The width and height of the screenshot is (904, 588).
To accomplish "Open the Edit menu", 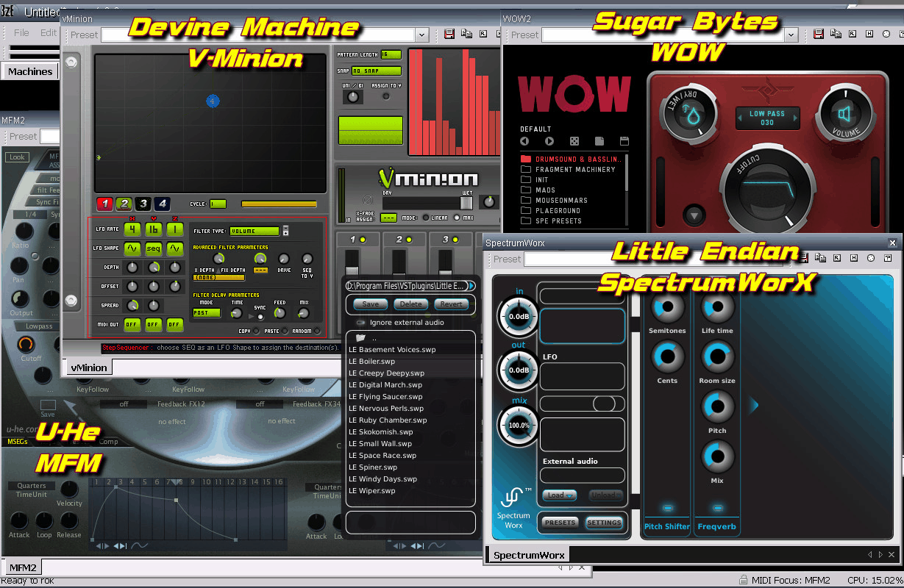I will (49, 32).
